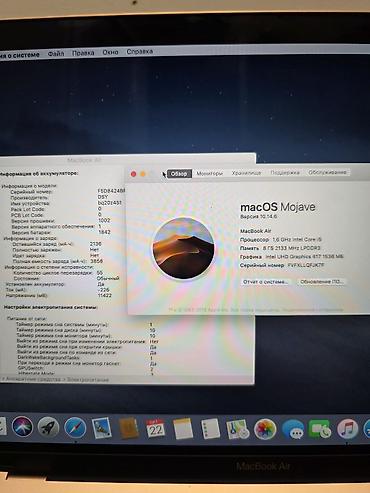The height and width of the screenshot is (493, 370).
Task: Switch to the Поддержка tab
Action: pyautogui.click(x=285, y=172)
